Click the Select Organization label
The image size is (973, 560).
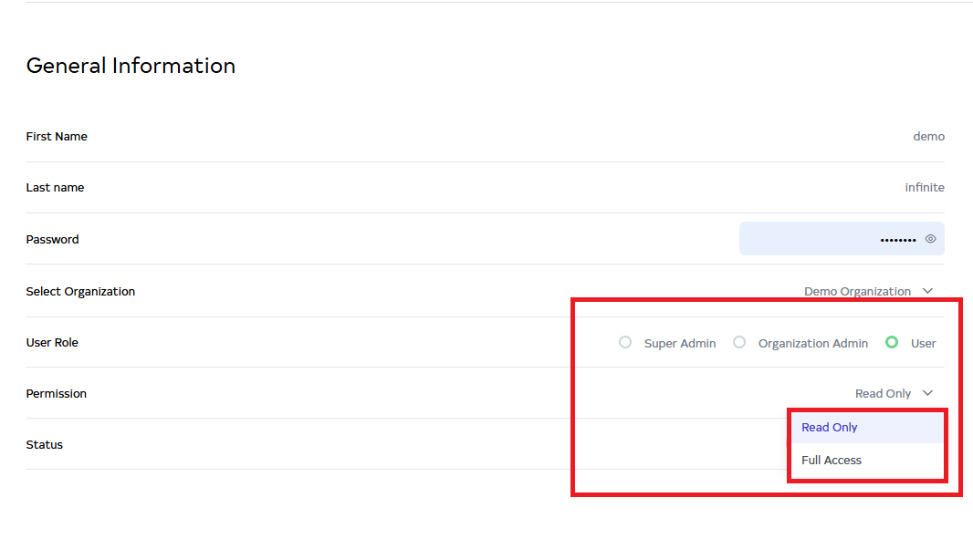(80, 292)
